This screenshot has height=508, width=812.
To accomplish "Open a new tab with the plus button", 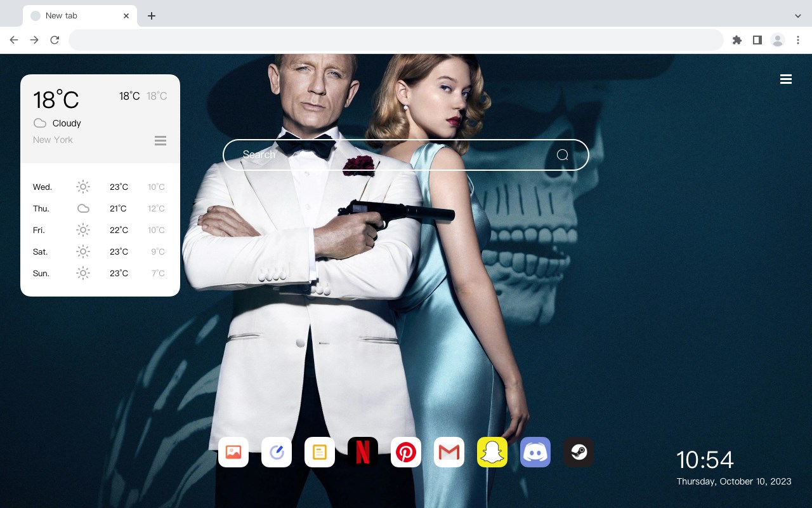I will [x=151, y=16].
